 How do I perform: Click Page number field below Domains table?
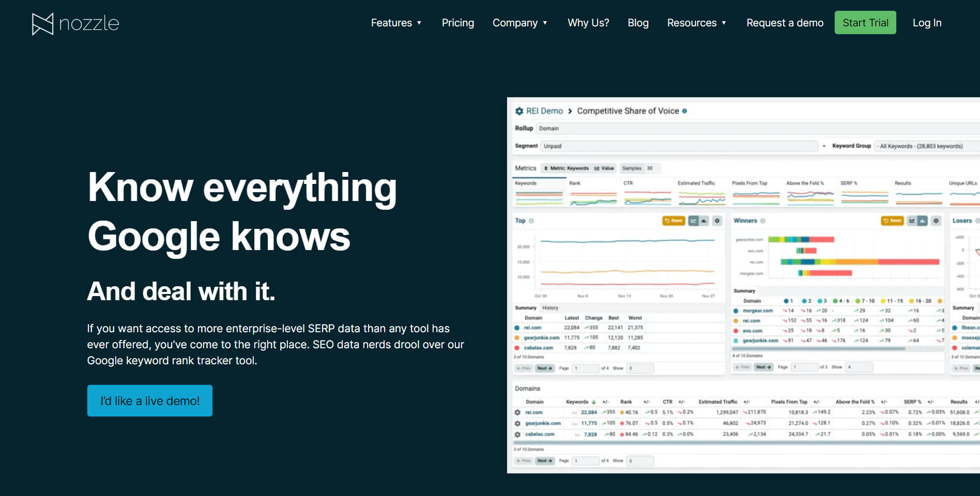click(586, 461)
